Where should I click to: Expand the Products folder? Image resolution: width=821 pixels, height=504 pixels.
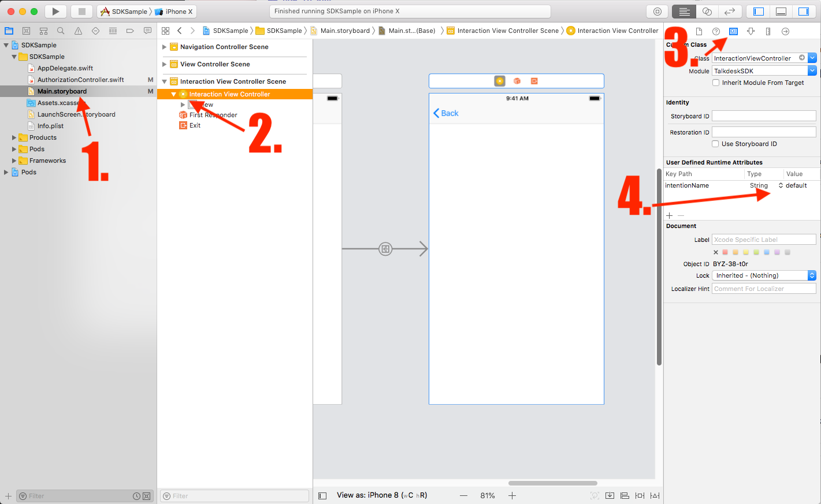(x=14, y=137)
